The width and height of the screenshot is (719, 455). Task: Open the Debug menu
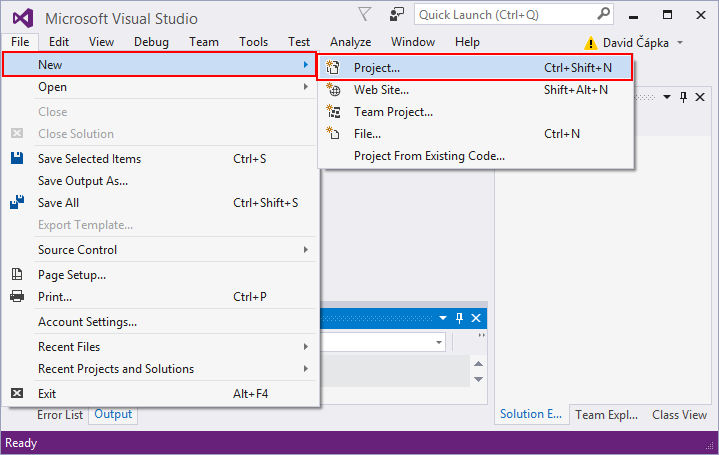pos(151,42)
